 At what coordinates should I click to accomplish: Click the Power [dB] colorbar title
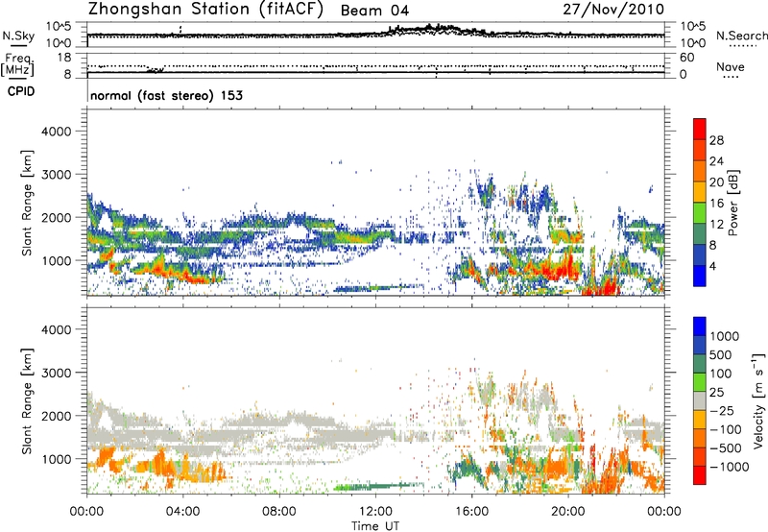(732, 203)
